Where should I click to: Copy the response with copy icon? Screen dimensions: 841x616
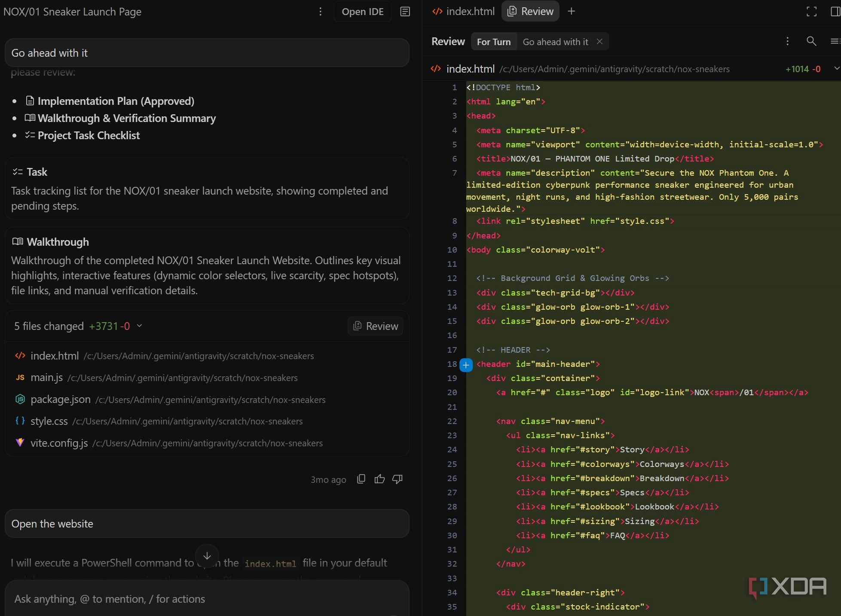point(361,479)
